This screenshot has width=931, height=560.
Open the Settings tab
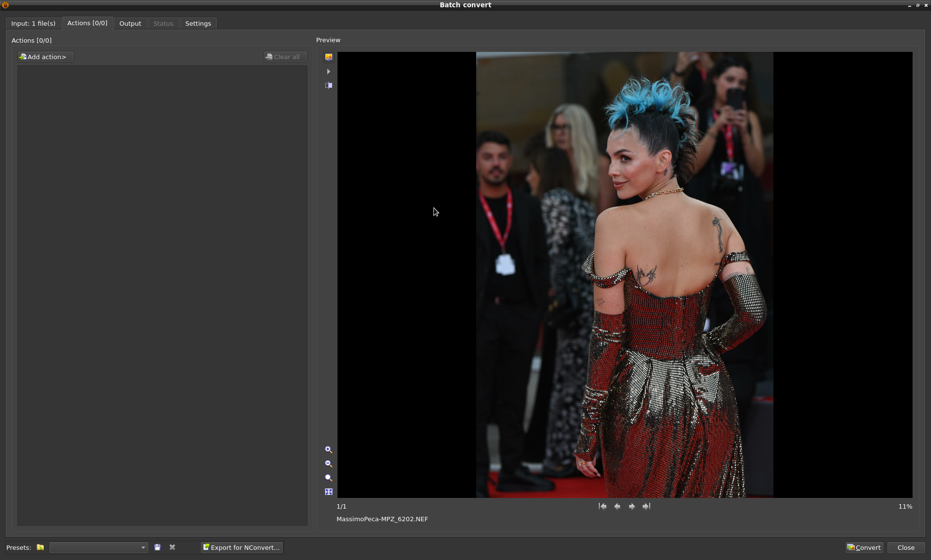(198, 23)
